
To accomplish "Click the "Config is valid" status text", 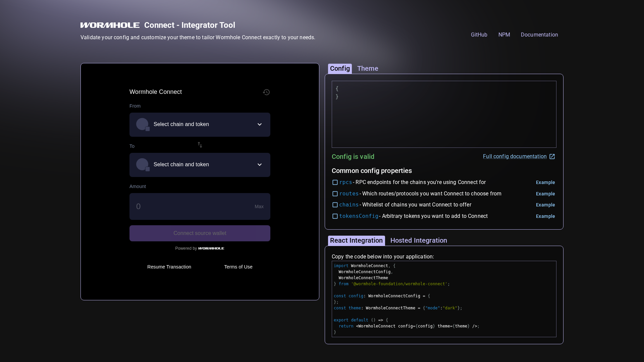I will point(353,157).
